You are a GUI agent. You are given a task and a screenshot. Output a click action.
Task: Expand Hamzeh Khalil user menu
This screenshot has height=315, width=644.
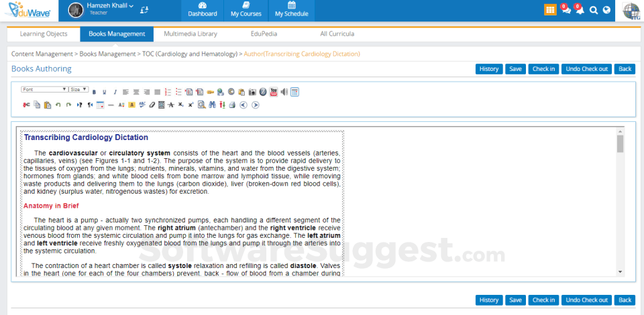click(110, 6)
